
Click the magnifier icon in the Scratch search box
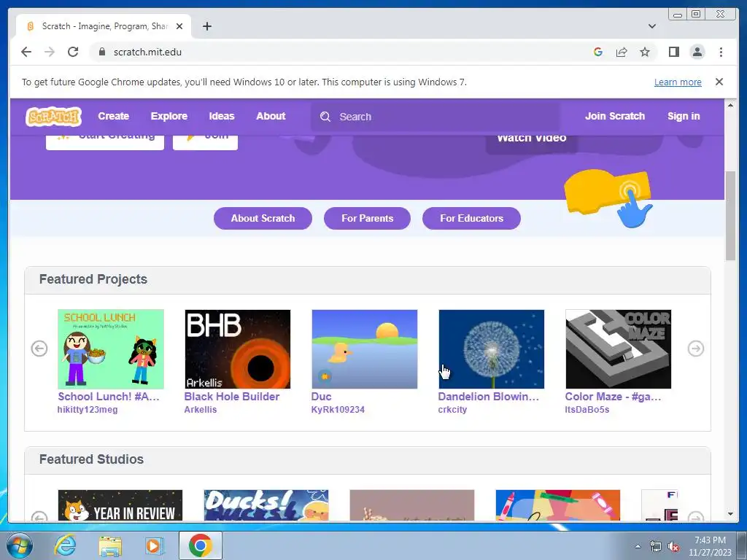[x=325, y=117]
